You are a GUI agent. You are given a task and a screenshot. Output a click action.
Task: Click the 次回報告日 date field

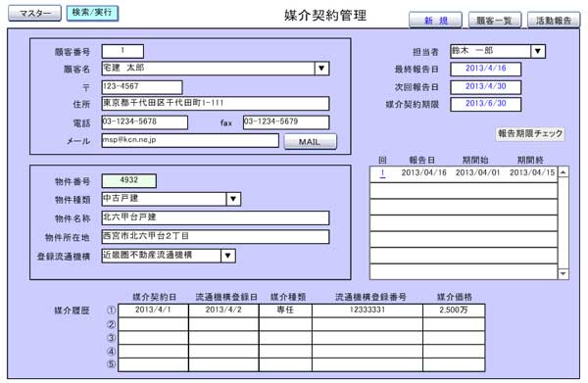tap(486, 87)
